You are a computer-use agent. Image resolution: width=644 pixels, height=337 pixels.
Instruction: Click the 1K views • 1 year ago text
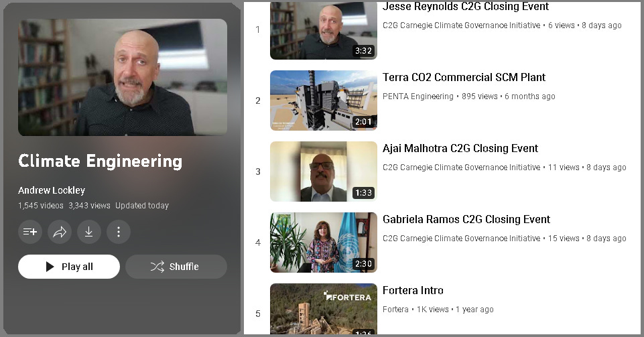click(x=455, y=310)
